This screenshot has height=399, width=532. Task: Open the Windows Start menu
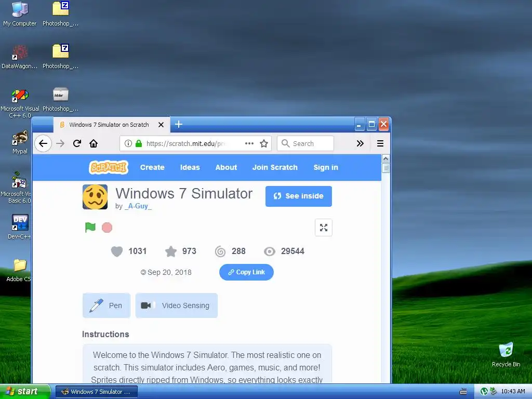[x=24, y=392]
